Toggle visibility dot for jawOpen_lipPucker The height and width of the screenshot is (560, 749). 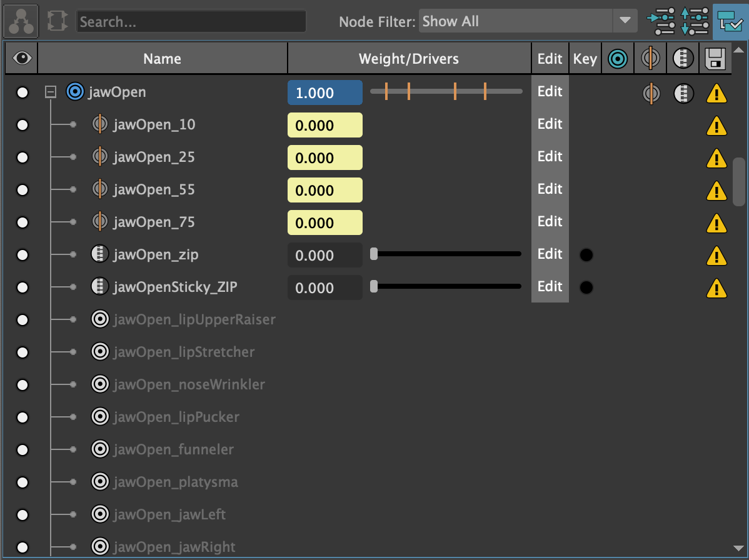(x=22, y=417)
